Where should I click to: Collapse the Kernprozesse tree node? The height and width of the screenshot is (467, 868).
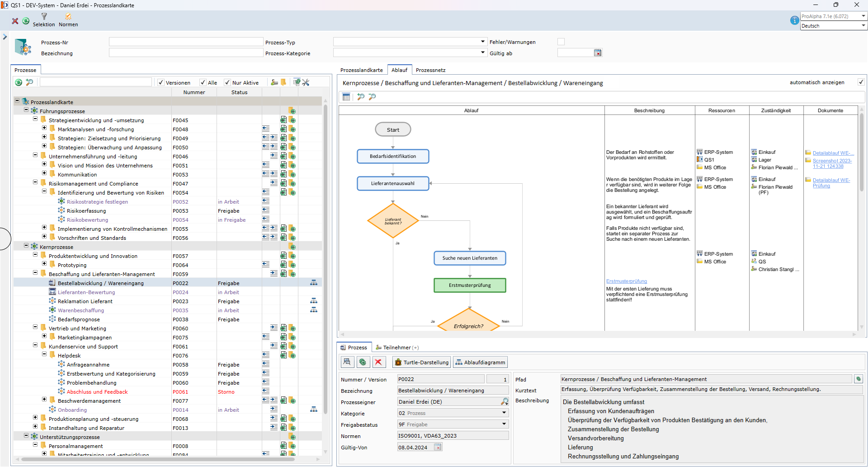[x=26, y=246]
